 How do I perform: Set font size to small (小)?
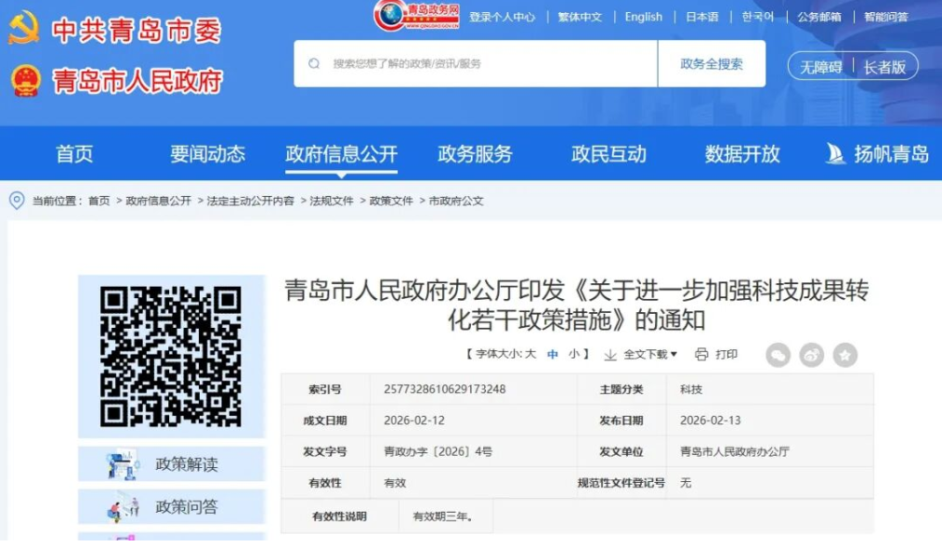tap(574, 355)
